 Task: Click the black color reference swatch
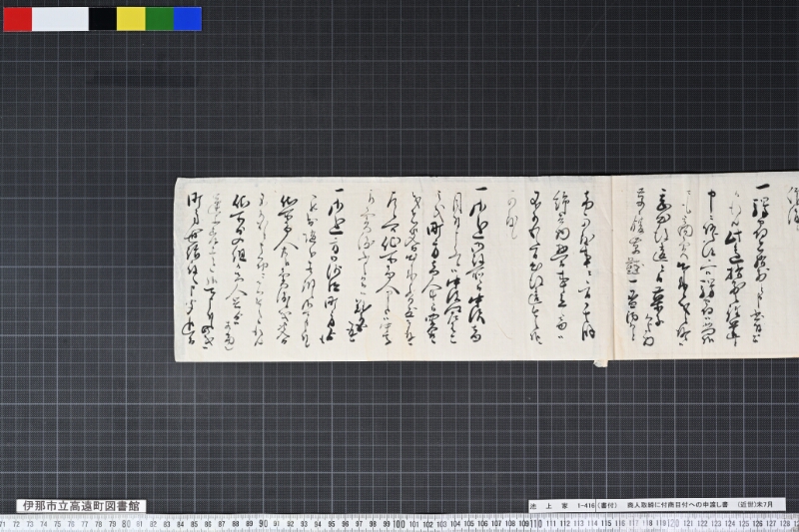tap(103, 19)
